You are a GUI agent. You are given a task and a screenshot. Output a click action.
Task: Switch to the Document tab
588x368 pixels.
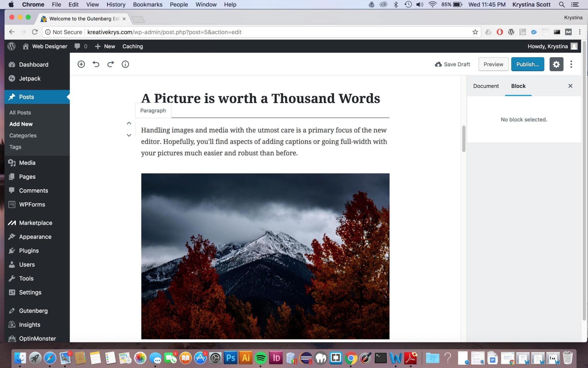pos(486,86)
